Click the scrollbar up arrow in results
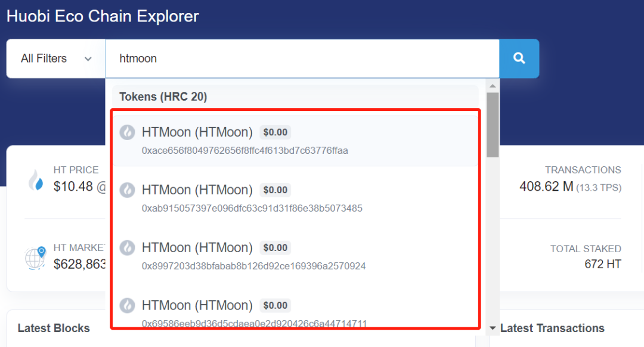This screenshot has width=644, height=347. point(493,86)
